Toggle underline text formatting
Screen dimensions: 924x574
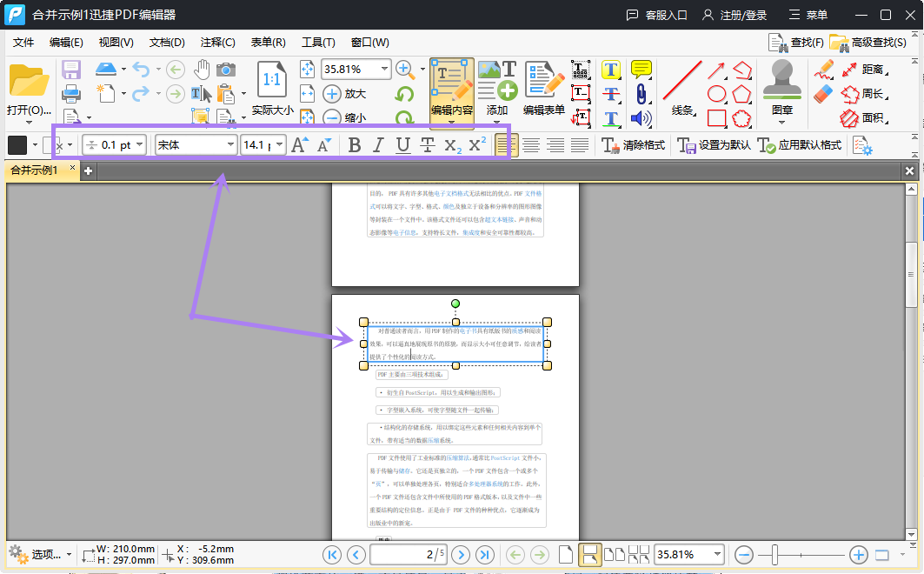point(402,145)
